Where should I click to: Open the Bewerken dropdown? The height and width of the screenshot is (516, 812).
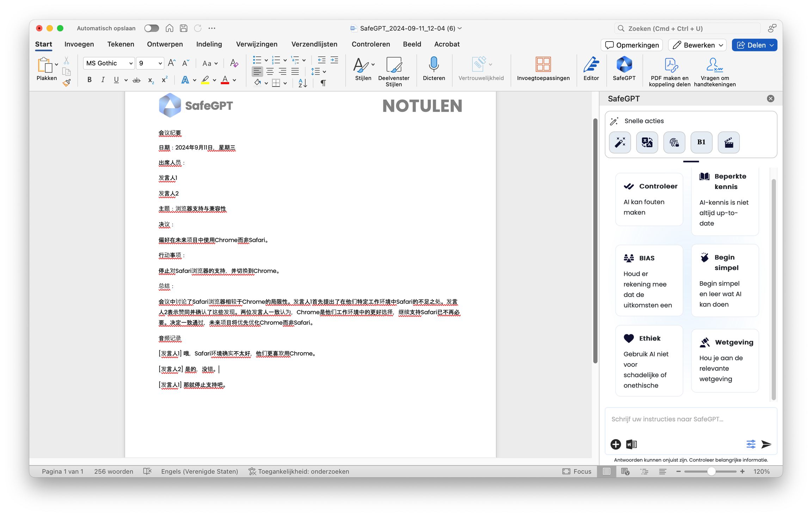[697, 45]
